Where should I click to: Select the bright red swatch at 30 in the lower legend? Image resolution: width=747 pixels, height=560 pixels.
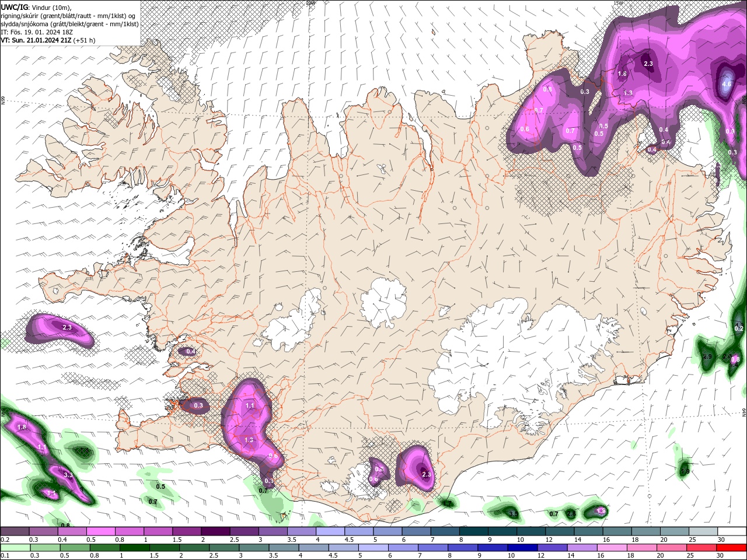coord(732,548)
